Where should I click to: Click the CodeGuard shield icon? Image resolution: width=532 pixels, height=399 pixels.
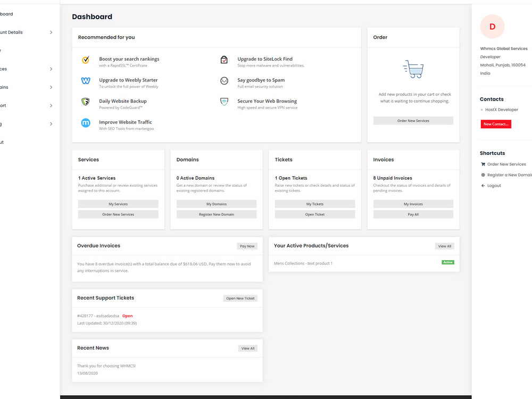[86, 102]
